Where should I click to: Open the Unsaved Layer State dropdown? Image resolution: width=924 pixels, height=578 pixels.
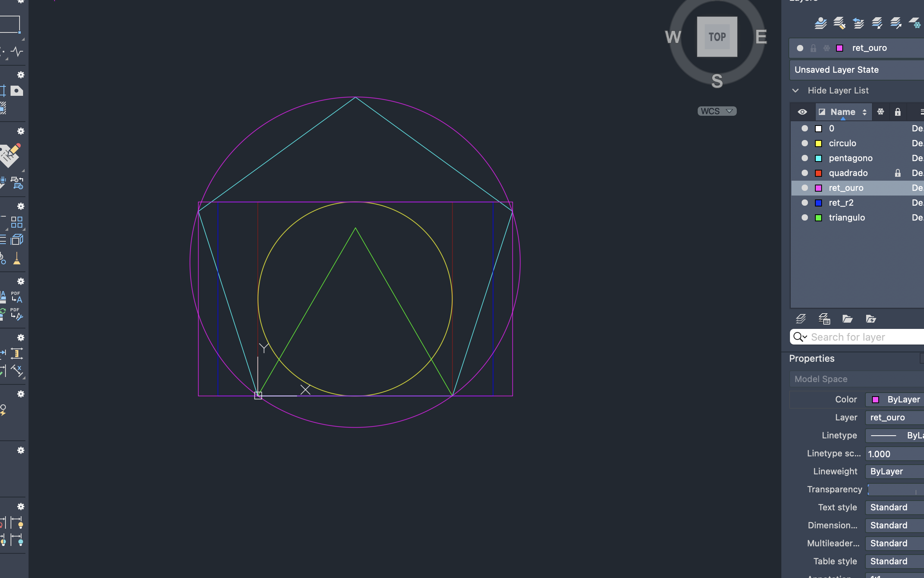tap(856, 70)
